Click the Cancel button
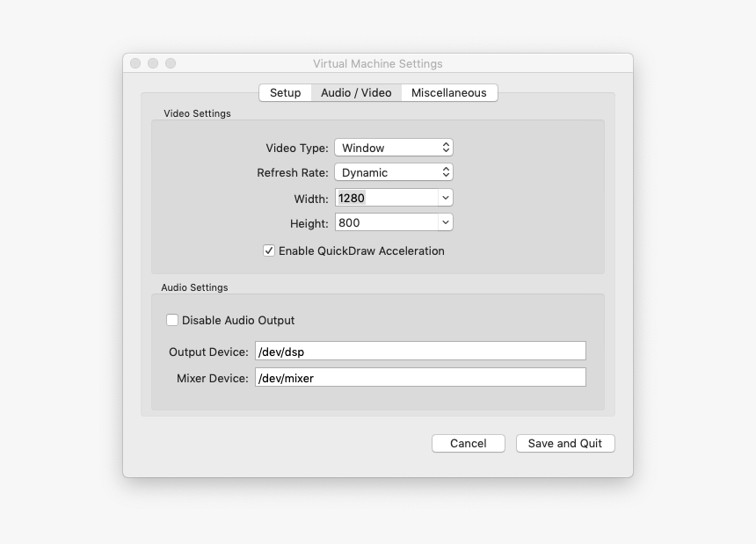756x544 pixels. tap(468, 443)
